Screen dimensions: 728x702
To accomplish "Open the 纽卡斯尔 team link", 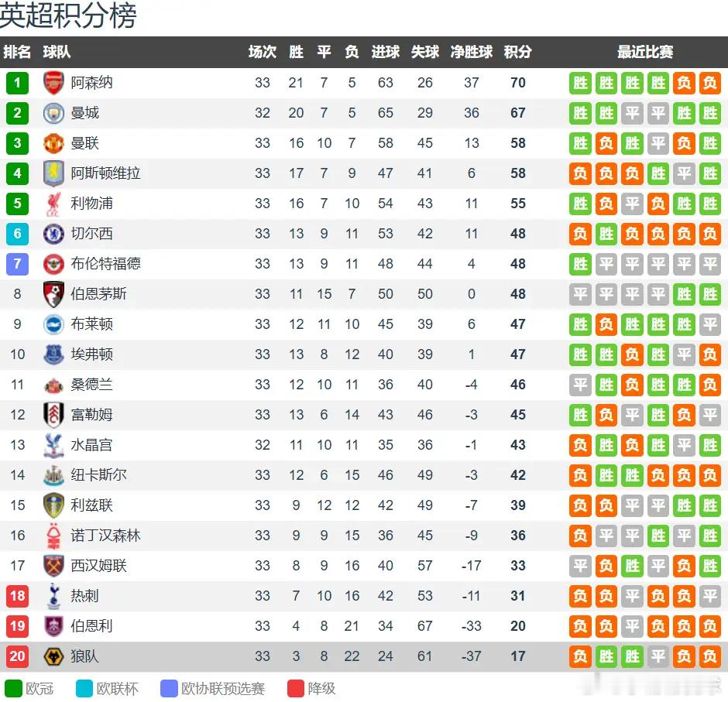I will [98, 475].
